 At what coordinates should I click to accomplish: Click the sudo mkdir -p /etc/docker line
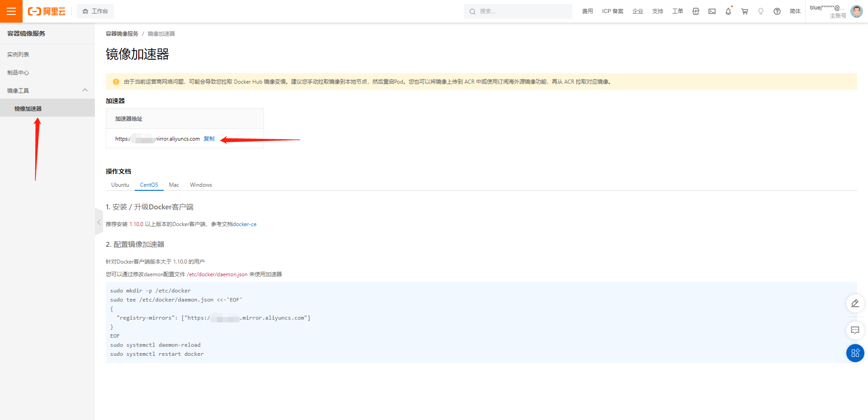[x=151, y=291]
